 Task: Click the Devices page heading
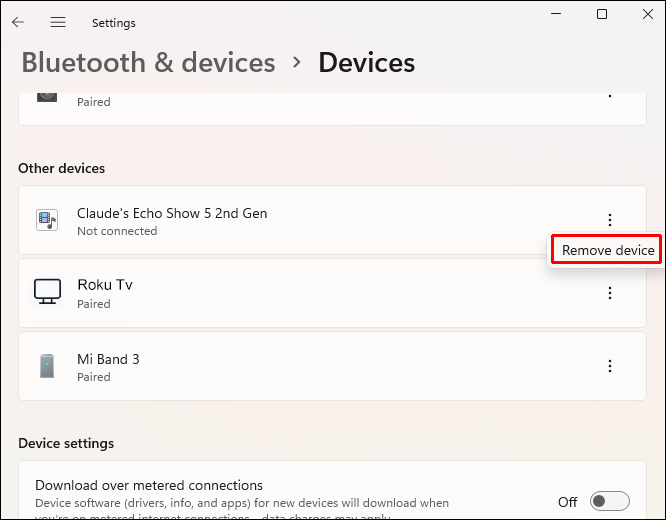pyautogui.click(x=366, y=63)
